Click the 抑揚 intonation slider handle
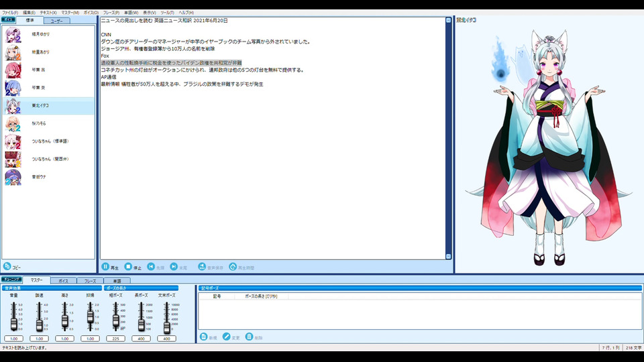Viewport: 644px width, 362px height. [x=90, y=316]
